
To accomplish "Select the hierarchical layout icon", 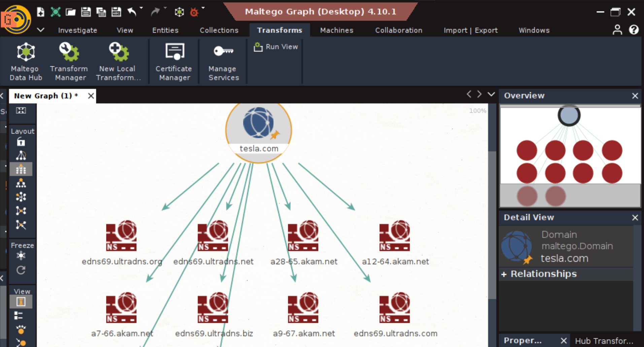I will tap(21, 183).
